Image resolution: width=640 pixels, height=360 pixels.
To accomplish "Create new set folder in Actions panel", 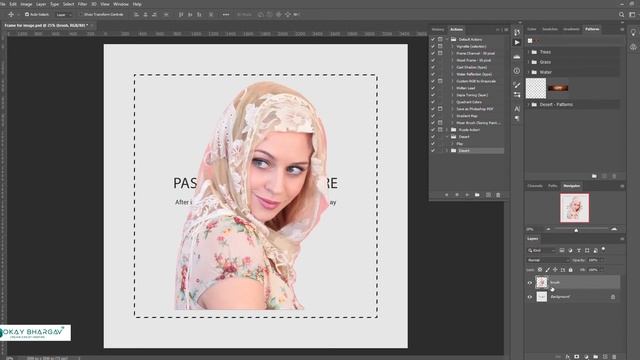I will coord(477,195).
